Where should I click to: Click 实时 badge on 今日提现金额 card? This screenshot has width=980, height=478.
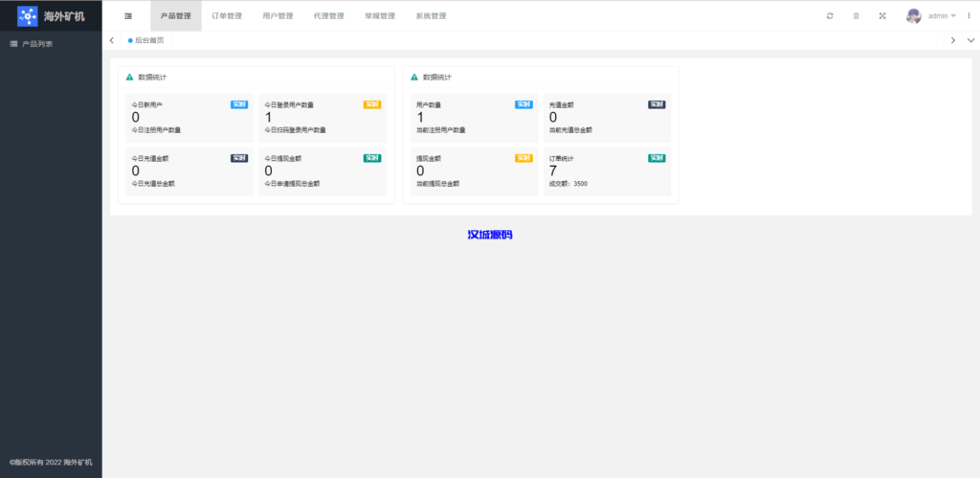coord(372,158)
